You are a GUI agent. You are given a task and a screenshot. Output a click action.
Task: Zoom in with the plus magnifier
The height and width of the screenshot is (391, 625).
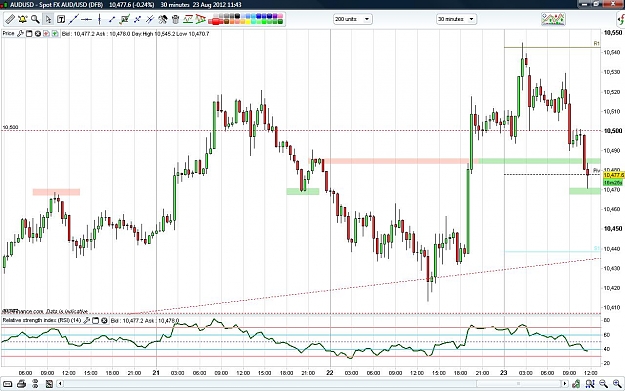point(617,384)
